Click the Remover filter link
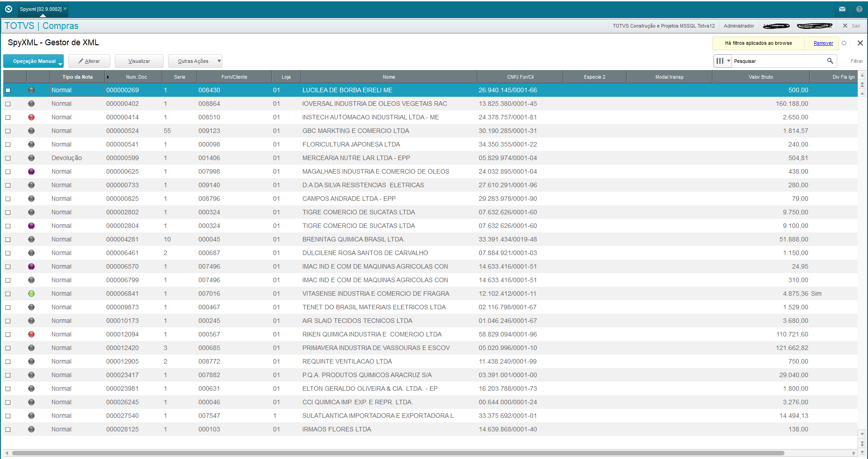The height and width of the screenshot is (459, 868). (x=823, y=43)
